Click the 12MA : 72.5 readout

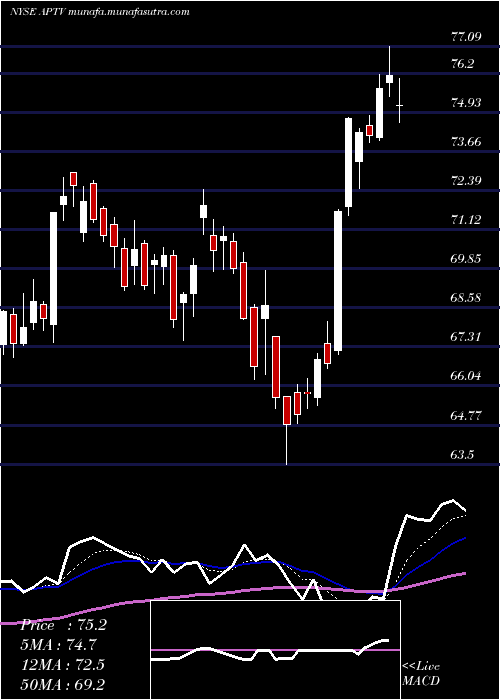(x=62, y=665)
